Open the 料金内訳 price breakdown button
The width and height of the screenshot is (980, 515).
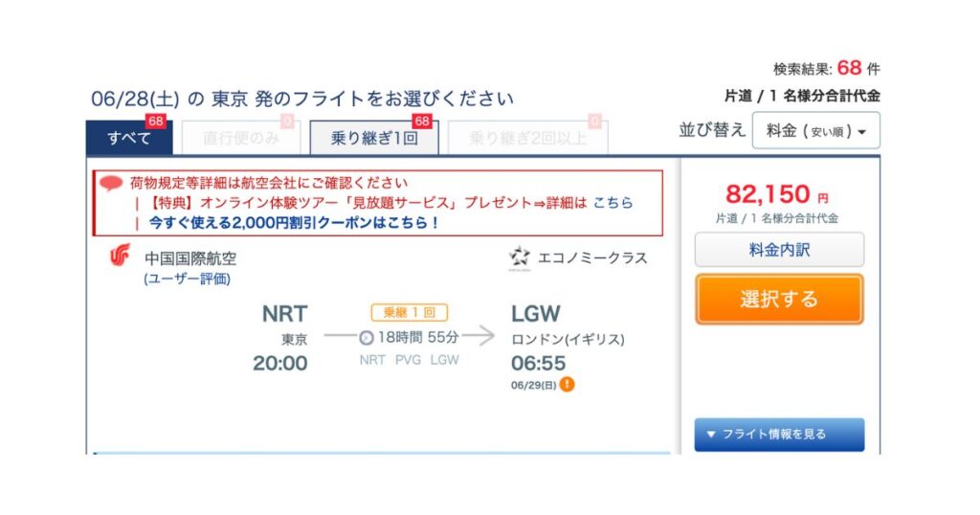click(779, 250)
